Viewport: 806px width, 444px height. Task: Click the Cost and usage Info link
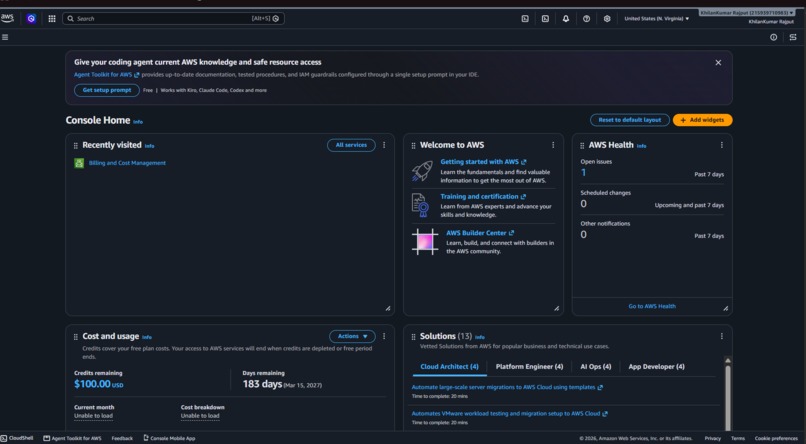tap(147, 338)
